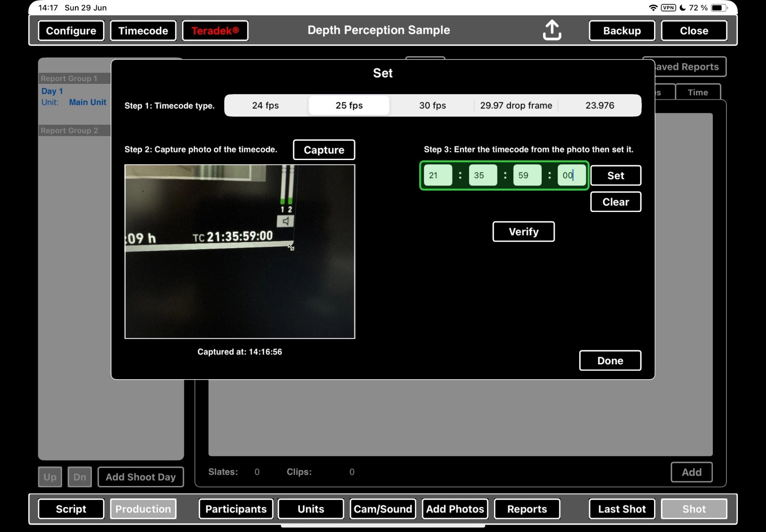
Task: Edit the seconds field showing 59
Action: coord(528,175)
